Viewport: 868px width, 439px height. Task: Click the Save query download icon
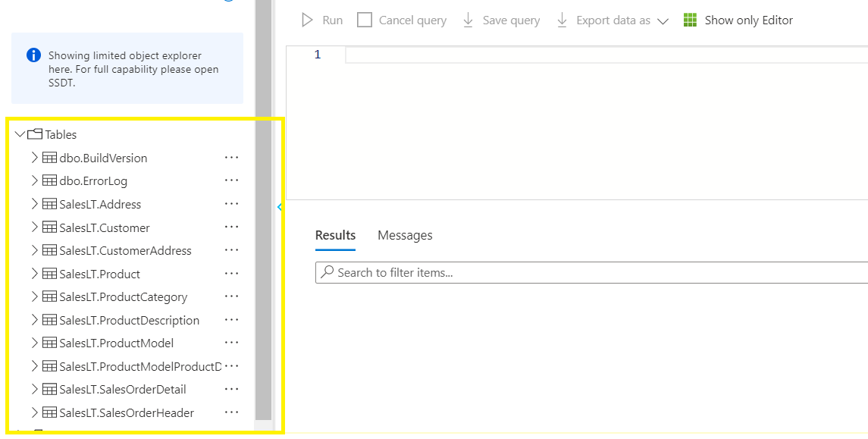pos(468,20)
